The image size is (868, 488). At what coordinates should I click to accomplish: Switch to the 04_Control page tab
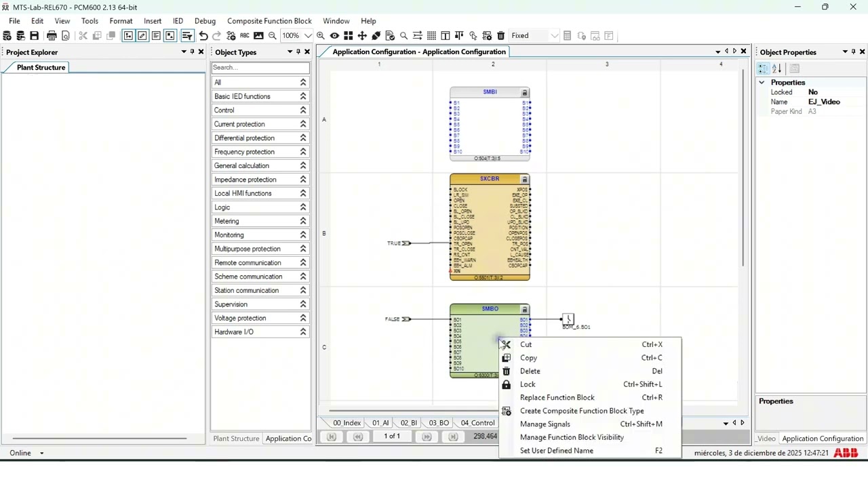(x=478, y=423)
